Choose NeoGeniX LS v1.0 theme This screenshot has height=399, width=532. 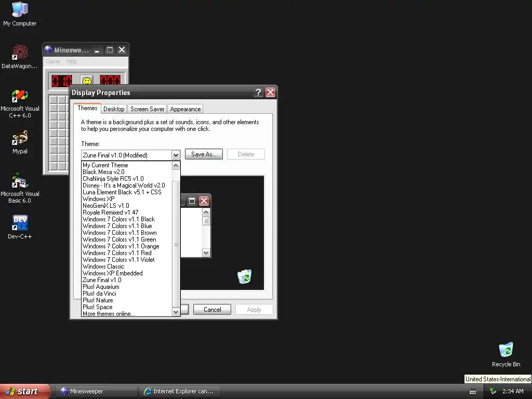click(127, 206)
